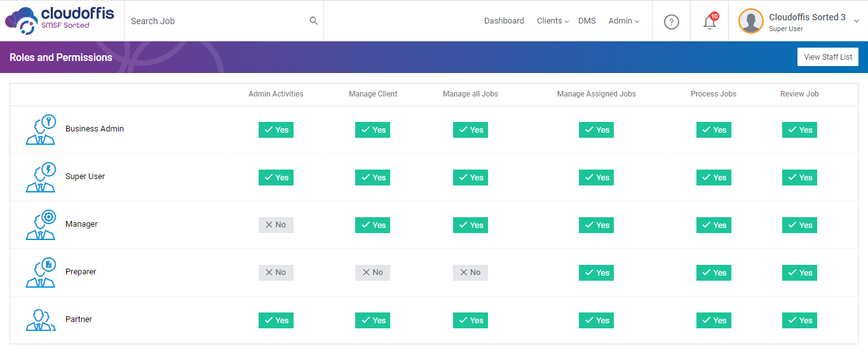Toggle Partner Admin Activities Yes
868x355 pixels.
[x=276, y=320]
